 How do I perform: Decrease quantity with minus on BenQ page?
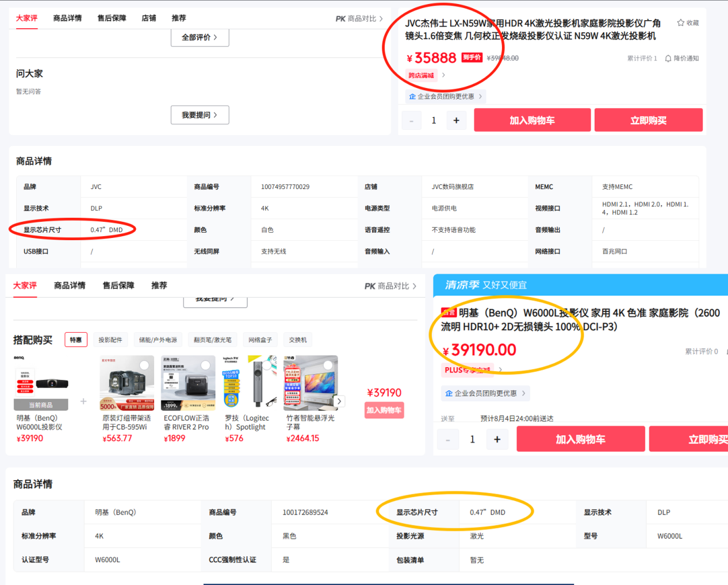tap(448, 440)
